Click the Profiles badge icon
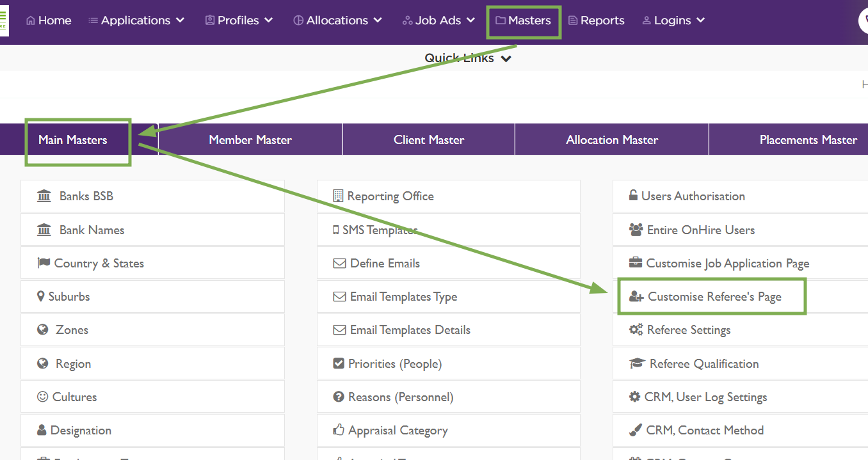 point(210,20)
